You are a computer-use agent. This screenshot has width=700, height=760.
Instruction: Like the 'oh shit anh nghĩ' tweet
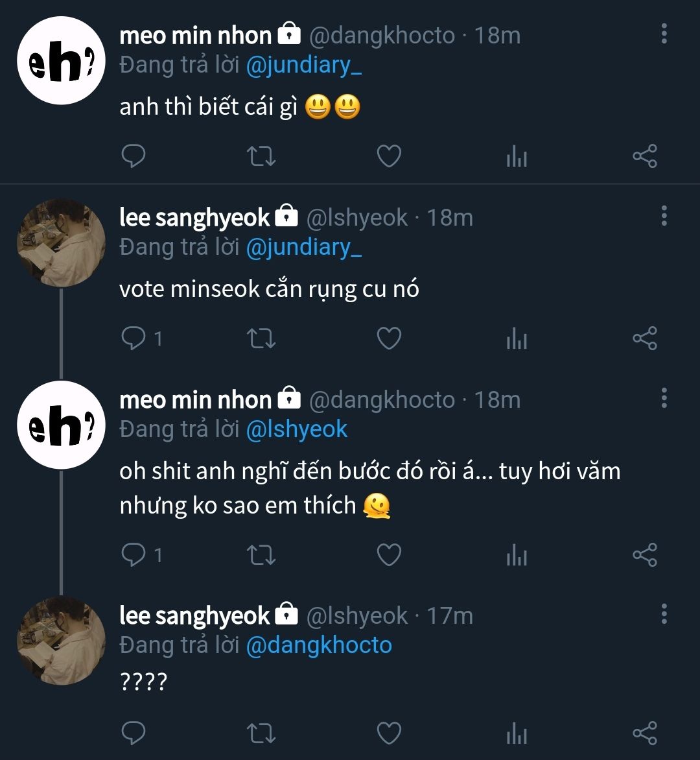click(389, 554)
